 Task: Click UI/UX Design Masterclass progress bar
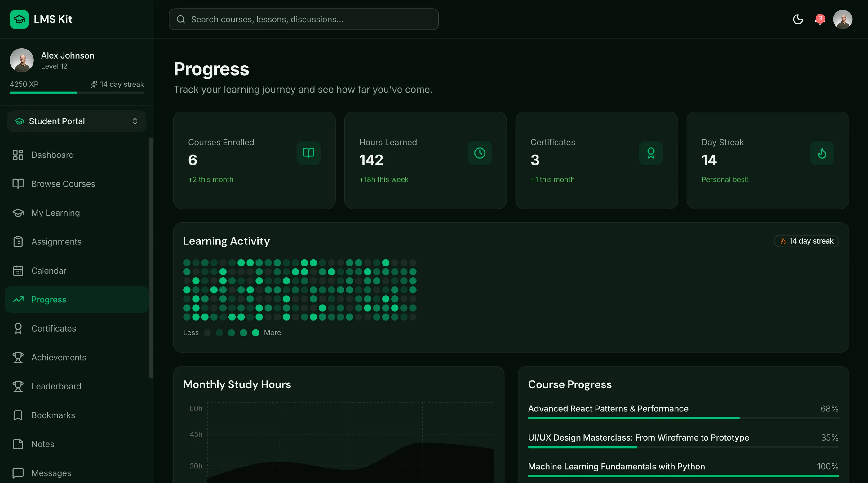683,447
